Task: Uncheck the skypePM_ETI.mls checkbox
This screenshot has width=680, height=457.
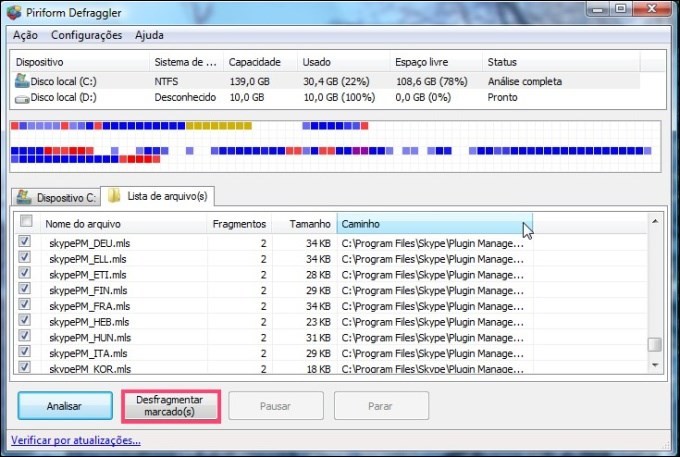Action: [24, 272]
